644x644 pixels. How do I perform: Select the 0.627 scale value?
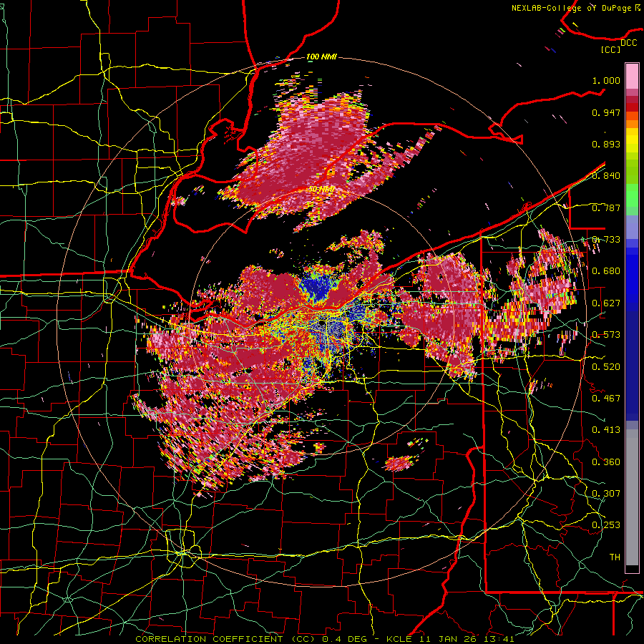[606, 303]
